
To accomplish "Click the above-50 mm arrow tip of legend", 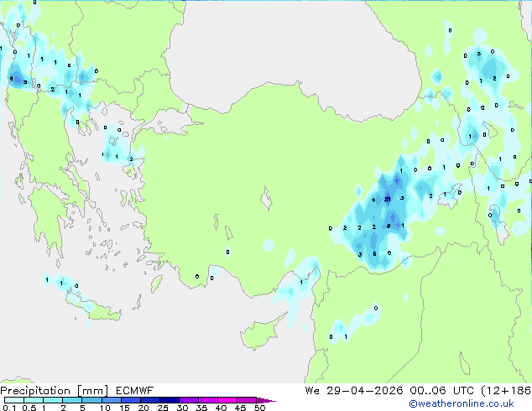I will (x=266, y=400).
